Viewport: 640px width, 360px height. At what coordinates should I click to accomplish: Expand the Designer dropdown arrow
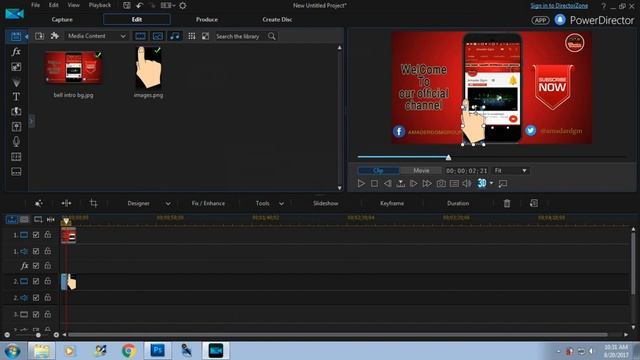(x=168, y=204)
